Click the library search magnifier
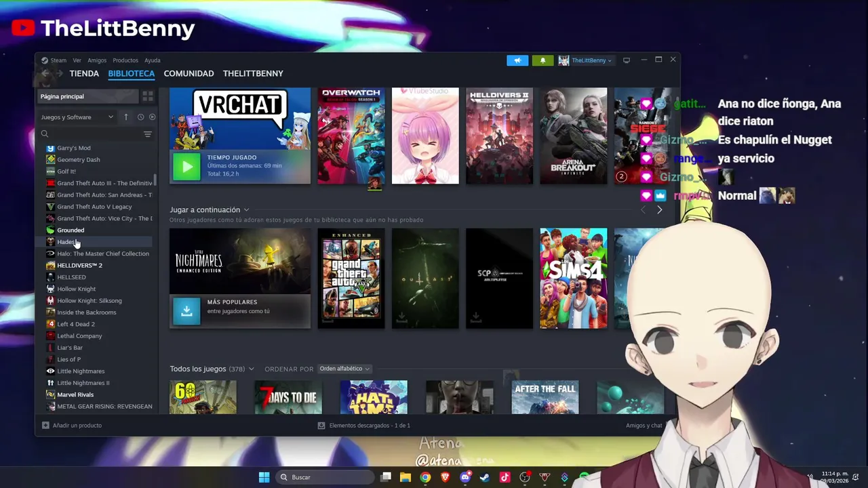The width and height of the screenshot is (868, 488). (x=45, y=134)
